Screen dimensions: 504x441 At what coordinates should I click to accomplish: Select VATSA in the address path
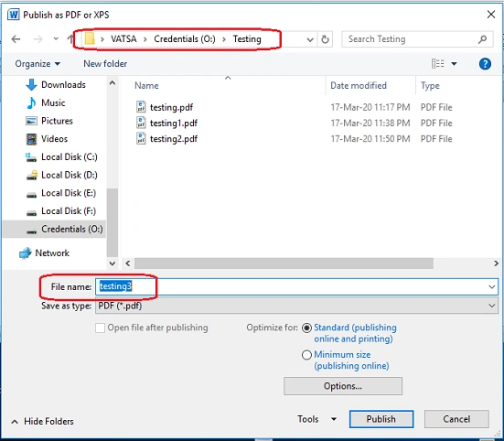(123, 39)
